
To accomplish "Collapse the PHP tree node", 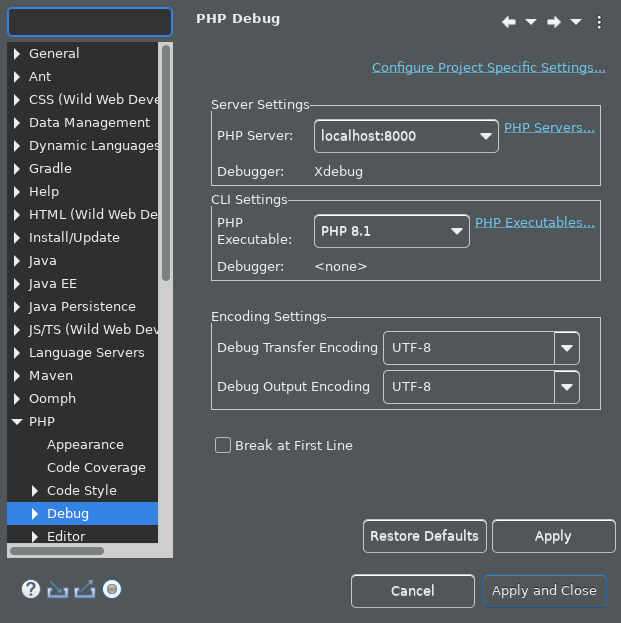I will pos(17,422).
